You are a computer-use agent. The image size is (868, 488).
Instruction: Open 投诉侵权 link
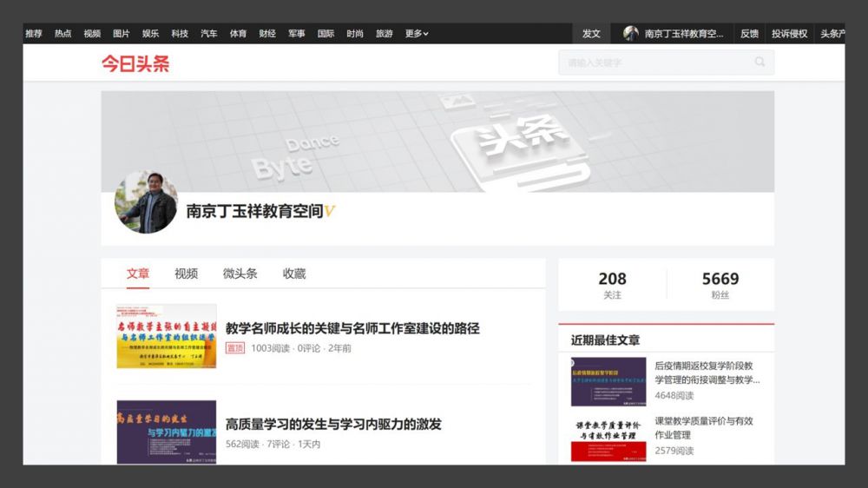[789, 34]
